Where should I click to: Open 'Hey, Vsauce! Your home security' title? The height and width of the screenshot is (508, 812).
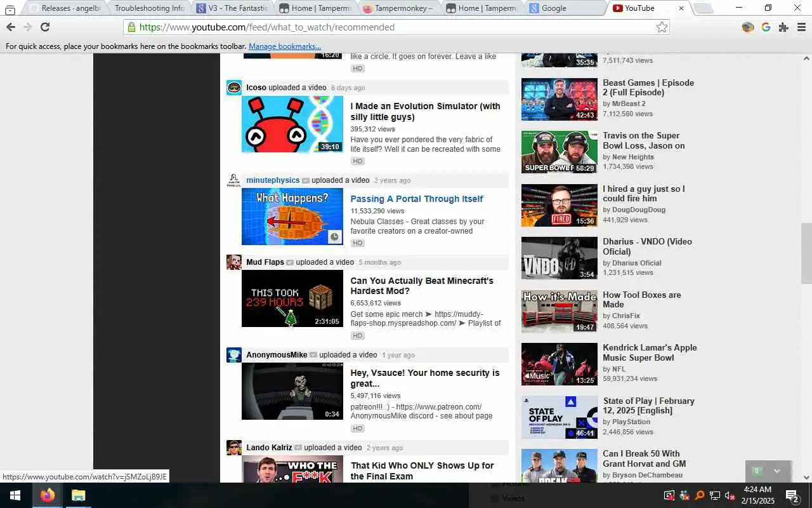(x=424, y=378)
